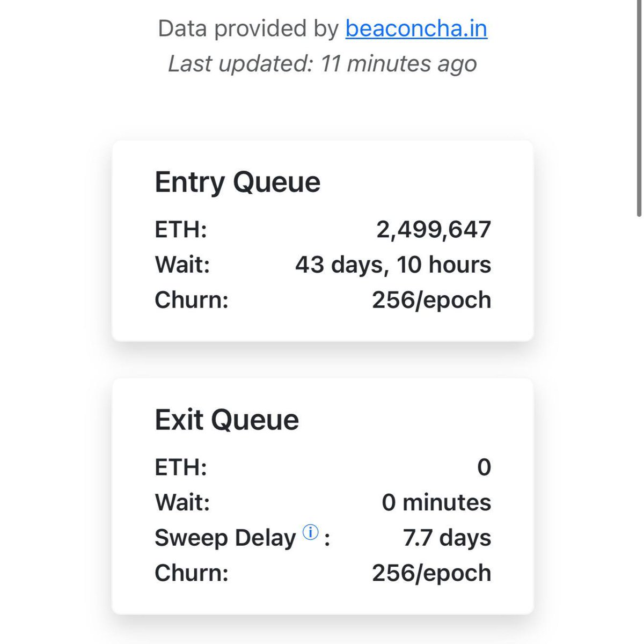
Task: Click the Last updated timestamp text
Action: click(323, 64)
